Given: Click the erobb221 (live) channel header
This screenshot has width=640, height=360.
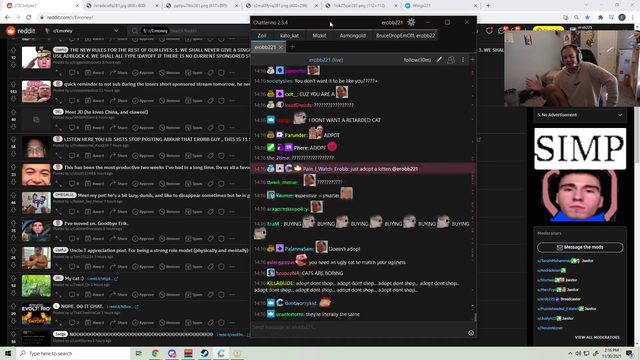Looking at the screenshot, I should click(326, 60).
